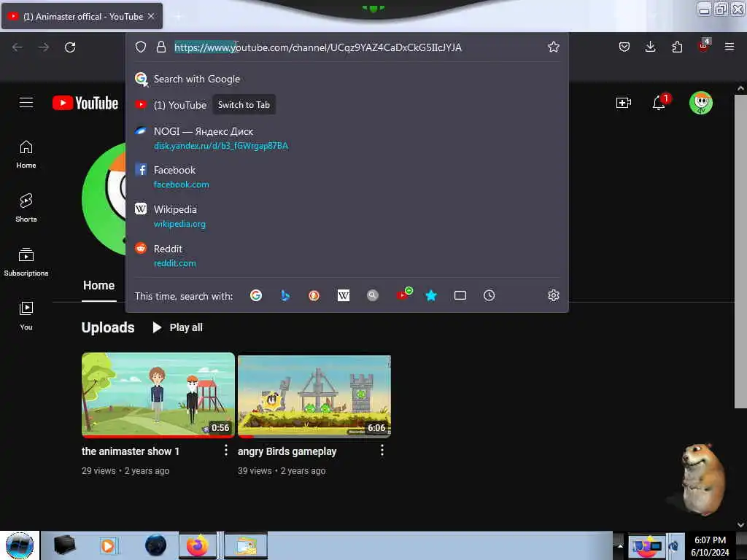Screen dimensions: 747x560
Task: Open uBlock extension icon with badge
Action: pyautogui.click(x=704, y=46)
